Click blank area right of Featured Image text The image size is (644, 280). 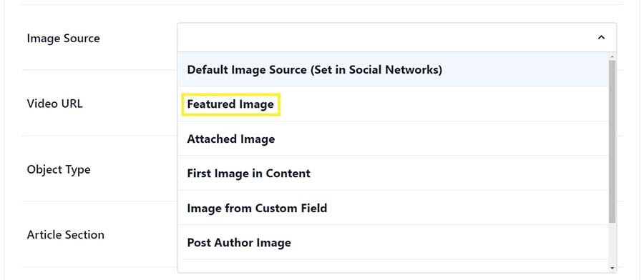[444, 104]
